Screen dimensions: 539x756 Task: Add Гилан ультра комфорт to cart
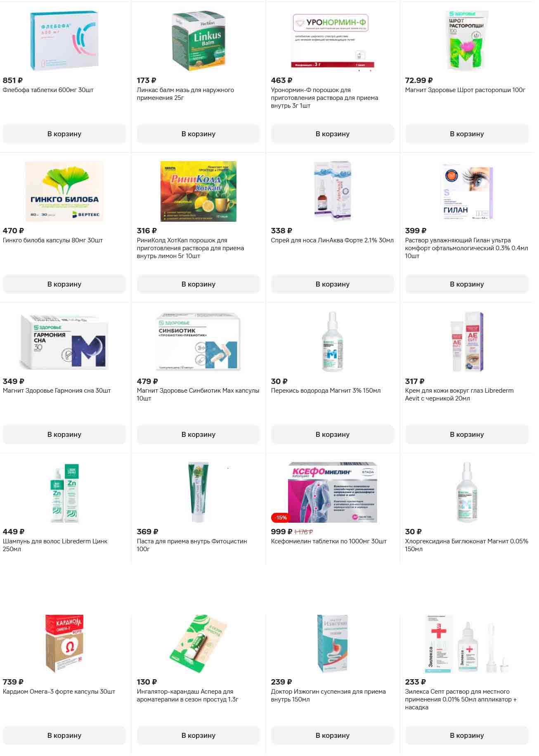pyautogui.click(x=467, y=284)
